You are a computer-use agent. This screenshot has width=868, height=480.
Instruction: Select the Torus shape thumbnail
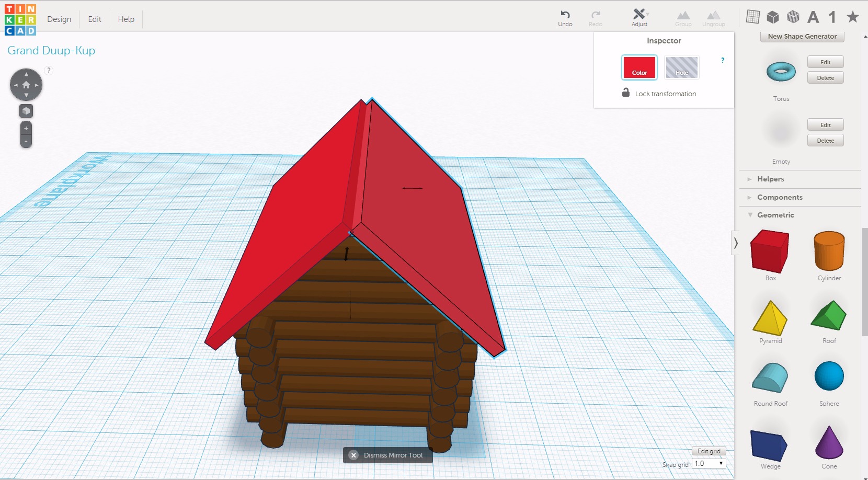point(781,72)
